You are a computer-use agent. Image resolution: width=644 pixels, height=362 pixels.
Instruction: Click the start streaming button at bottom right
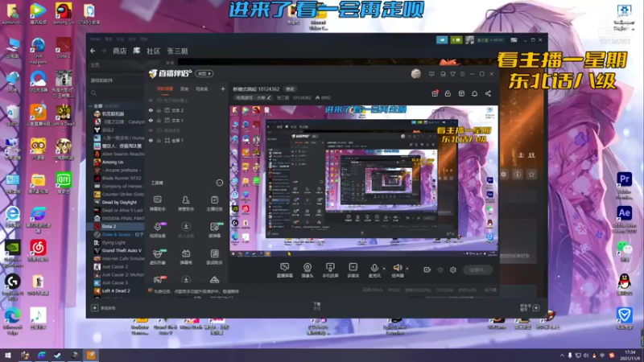pos(477,269)
